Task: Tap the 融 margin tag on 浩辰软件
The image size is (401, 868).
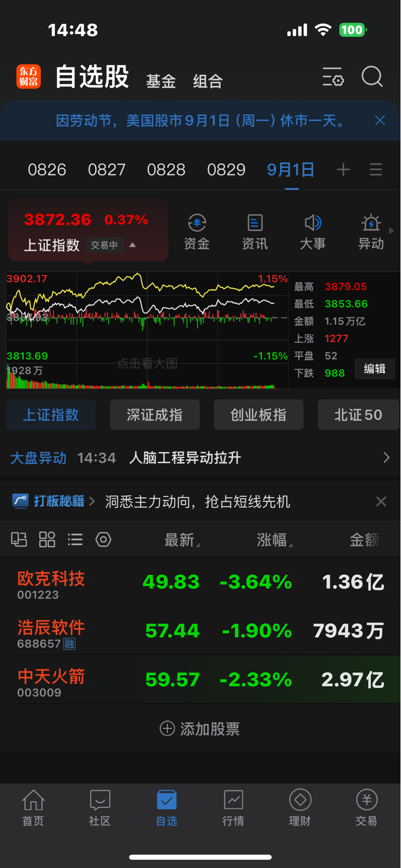Action: click(x=69, y=644)
